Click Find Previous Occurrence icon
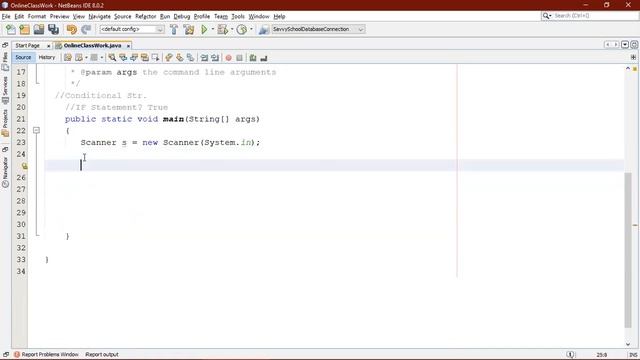 [123, 58]
